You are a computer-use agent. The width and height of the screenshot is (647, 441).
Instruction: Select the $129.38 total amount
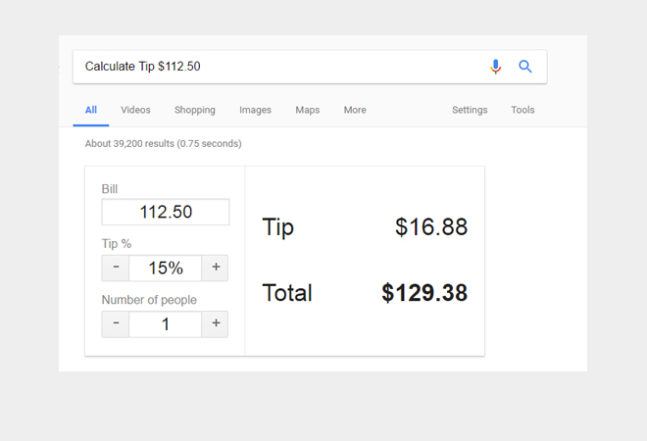coord(424,293)
